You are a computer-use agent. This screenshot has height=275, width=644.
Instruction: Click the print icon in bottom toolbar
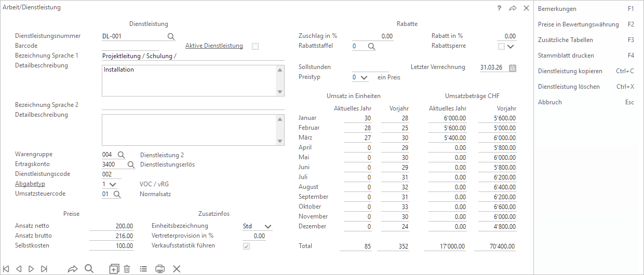160,269
